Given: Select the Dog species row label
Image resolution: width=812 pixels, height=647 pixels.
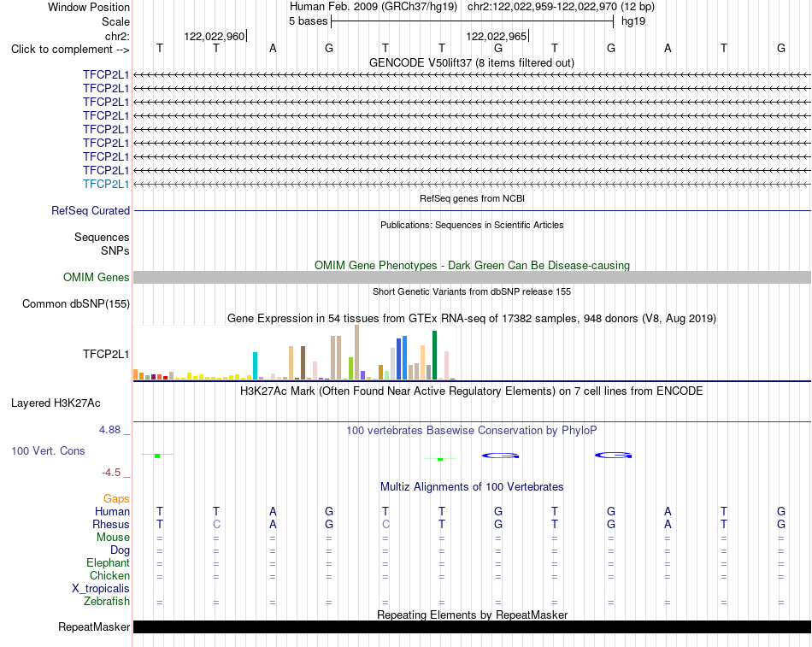Looking at the screenshot, I should coord(120,550).
